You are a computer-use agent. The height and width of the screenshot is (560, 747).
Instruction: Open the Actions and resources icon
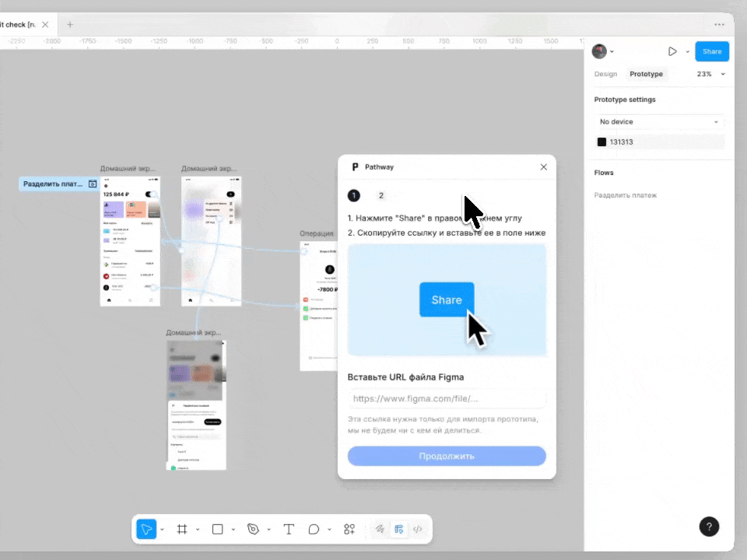tap(349, 530)
